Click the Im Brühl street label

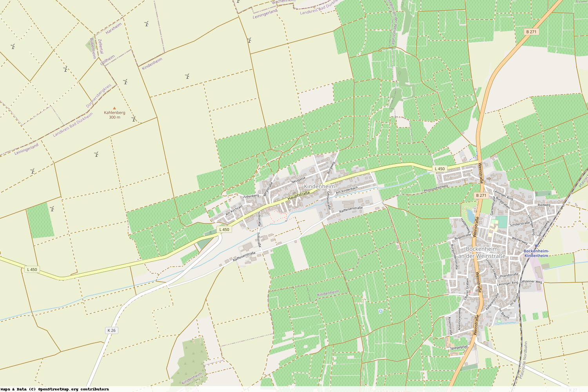514,300
